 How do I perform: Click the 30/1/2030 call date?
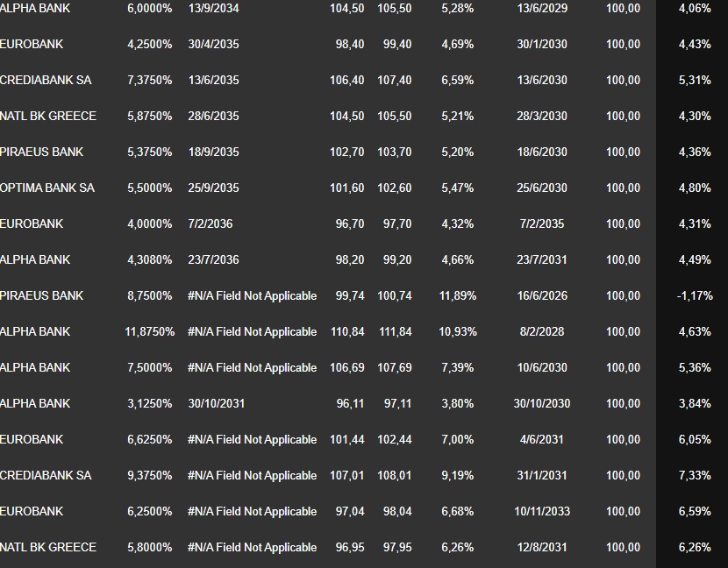[542, 44]
